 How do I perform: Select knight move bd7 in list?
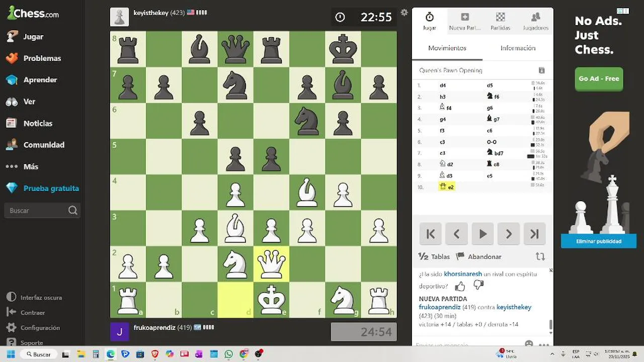click(x=495, y=153)
